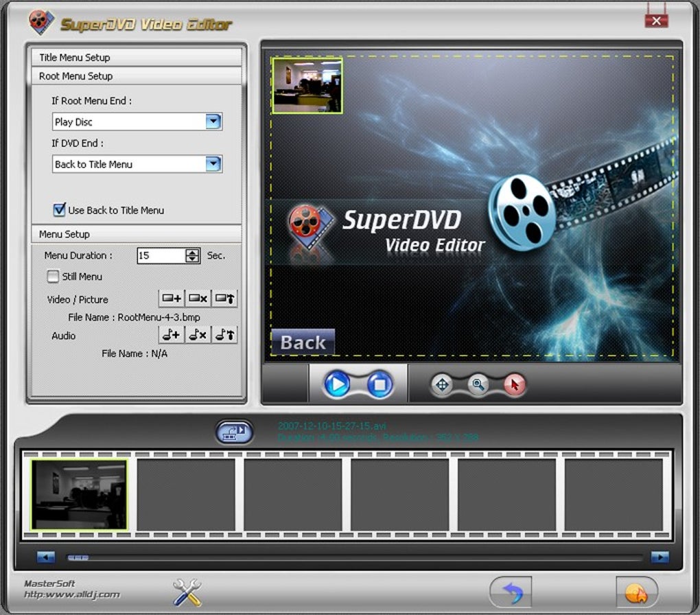Select the move/pan tool
700x615 pixels.
[x=442, y=384]
